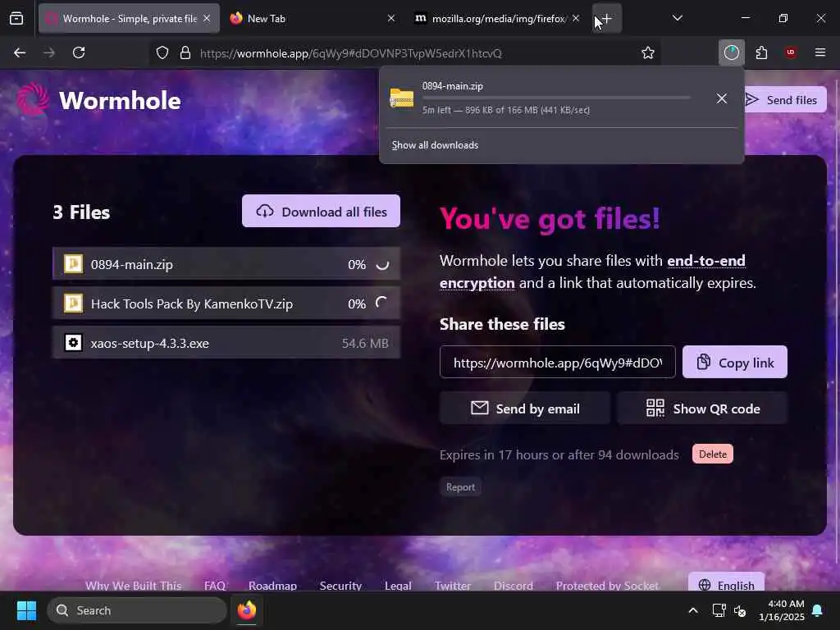This screenshot has width=840, height=630.
Task: Show QR code for the link
Action: [702, 409]
